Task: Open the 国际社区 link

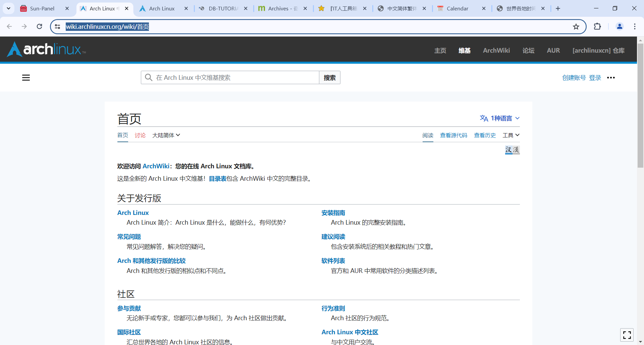Action: pos(129,332)
